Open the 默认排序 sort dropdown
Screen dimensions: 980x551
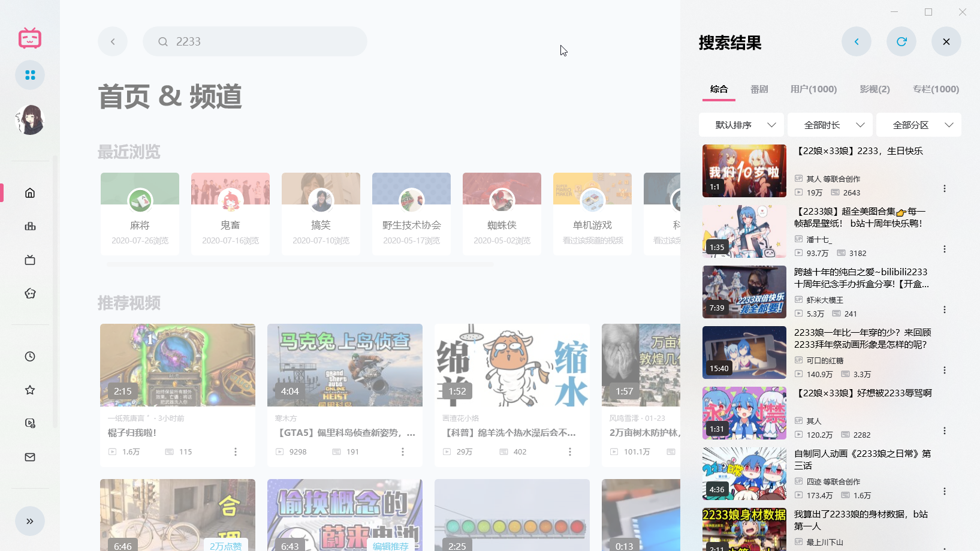pyautogui.click(x=741, y=125)
